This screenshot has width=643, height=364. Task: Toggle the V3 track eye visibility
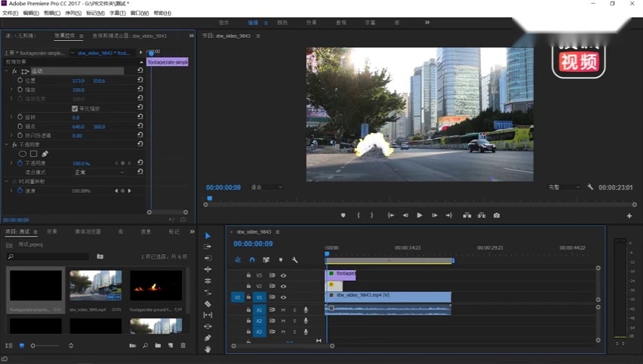[284, 275]
